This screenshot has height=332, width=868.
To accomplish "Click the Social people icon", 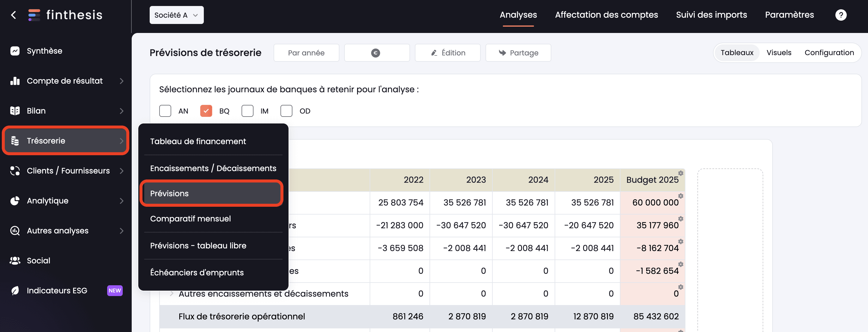I will (x=15, y=260).
